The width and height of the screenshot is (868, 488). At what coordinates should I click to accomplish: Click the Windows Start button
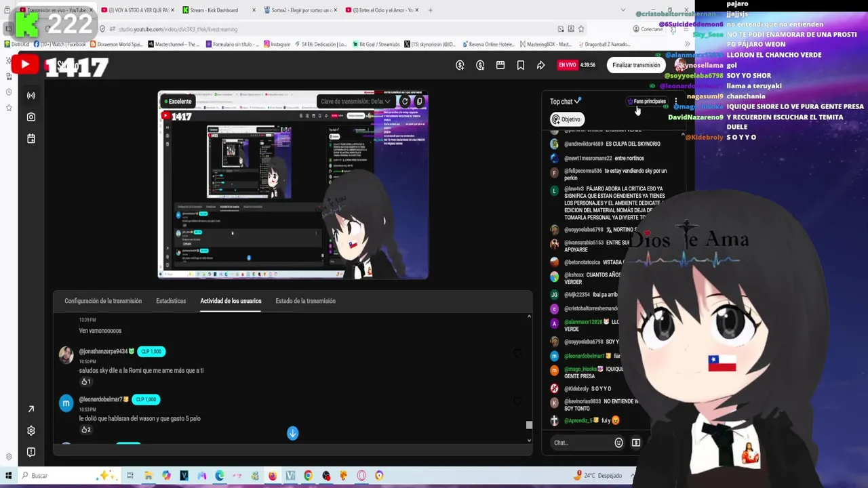(8, 476)
